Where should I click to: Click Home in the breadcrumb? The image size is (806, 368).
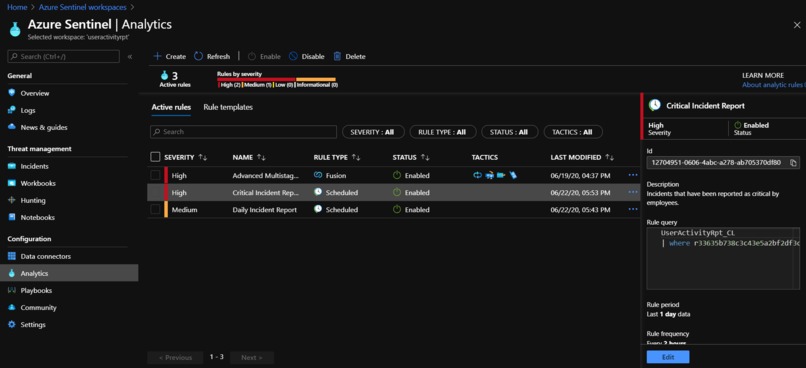point(17,7)
